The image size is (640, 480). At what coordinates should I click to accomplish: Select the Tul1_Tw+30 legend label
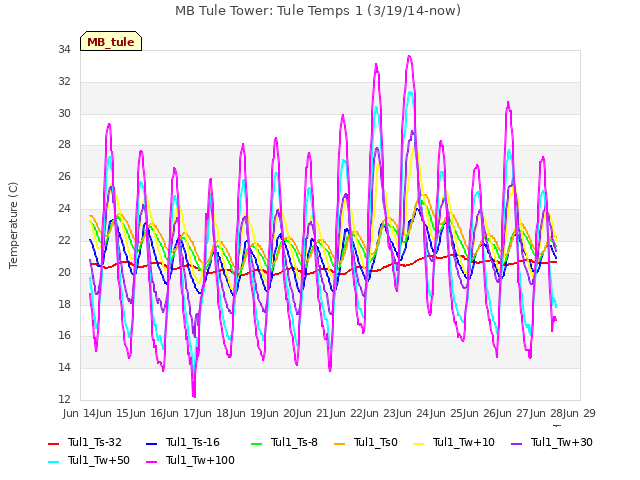click(x=562, y=442)
